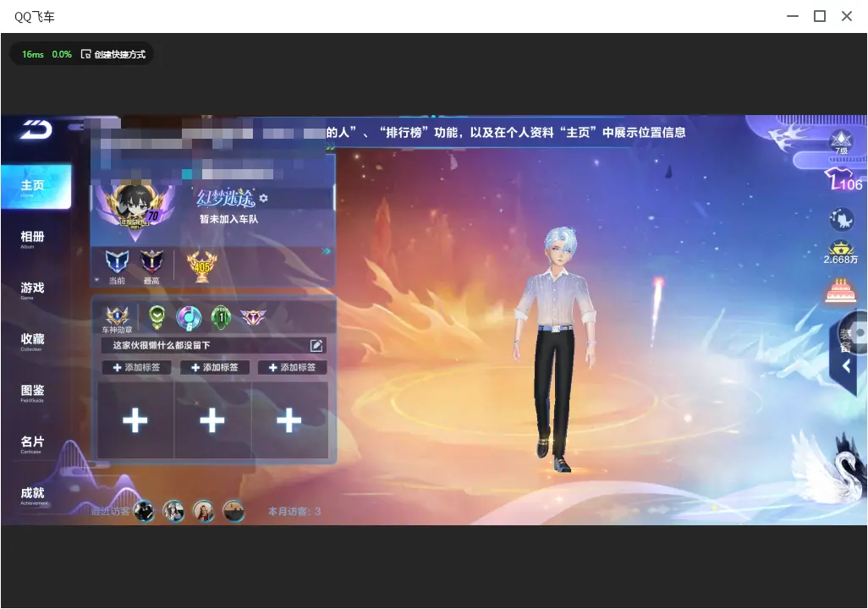The height and width of the screenshot is (609, 868).
Task: Open the purple T-shirt wardrobe icon 106
Action: (x=843, y=180)
